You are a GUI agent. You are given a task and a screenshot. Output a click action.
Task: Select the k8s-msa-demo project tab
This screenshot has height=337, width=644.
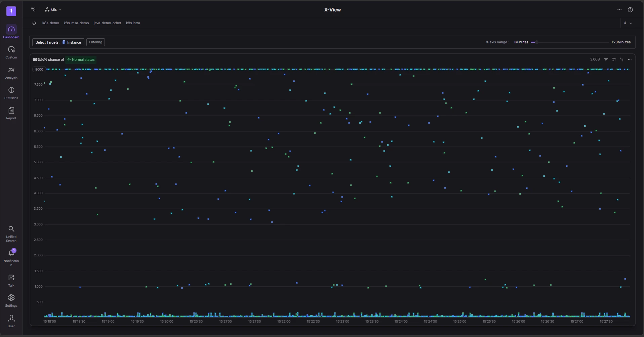coord(76,23)
